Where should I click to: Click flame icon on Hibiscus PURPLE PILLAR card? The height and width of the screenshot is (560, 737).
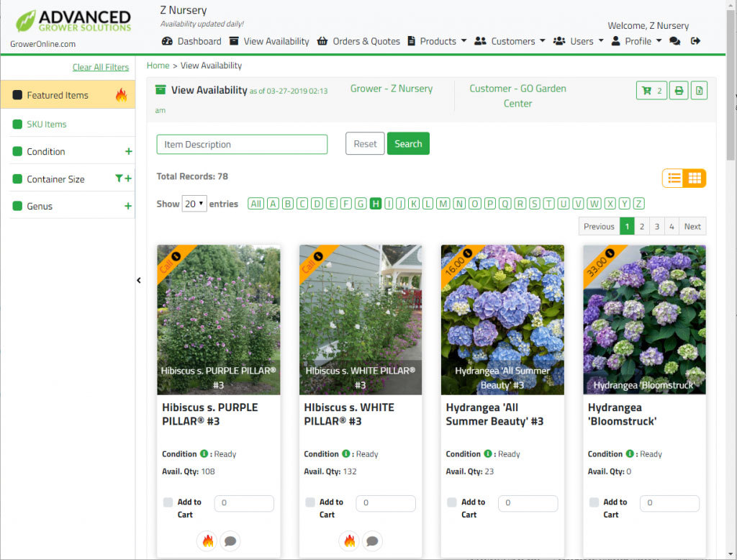point(208,541)
